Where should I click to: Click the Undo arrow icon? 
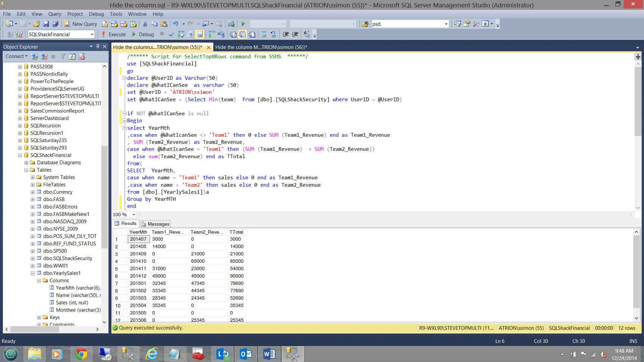click(x=175, y=24)
